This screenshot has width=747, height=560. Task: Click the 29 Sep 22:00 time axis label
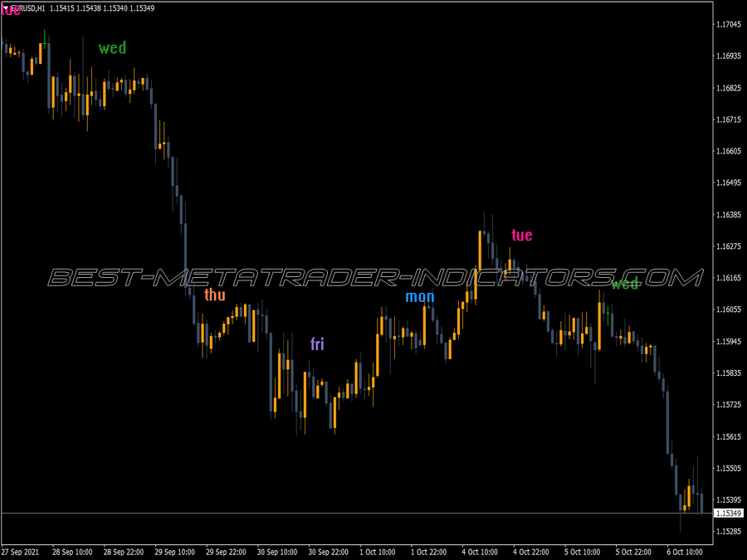[x=226, y=552]
